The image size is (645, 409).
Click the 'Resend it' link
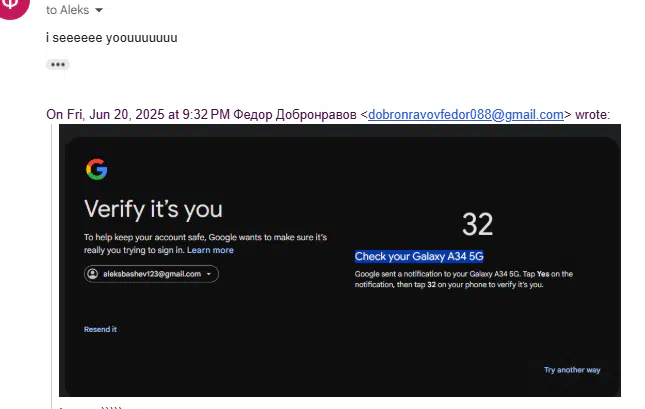click(100, 329)
